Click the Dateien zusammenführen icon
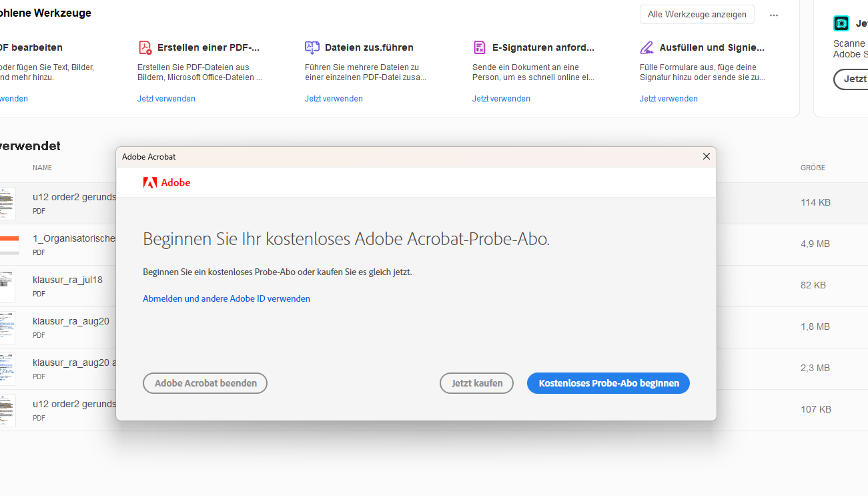 pyautogui.click(x=312, y=47)
